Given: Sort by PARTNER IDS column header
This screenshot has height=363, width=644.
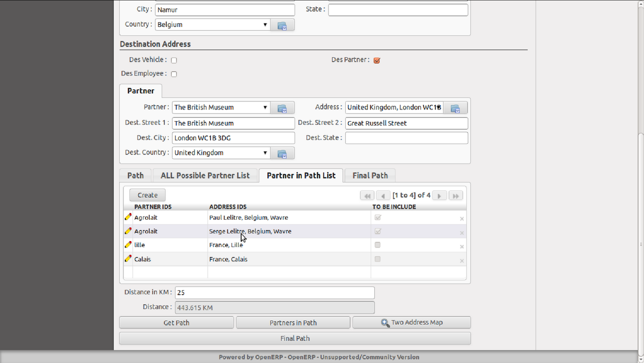Looking at the screenshot, I should [x=153, y=207].
